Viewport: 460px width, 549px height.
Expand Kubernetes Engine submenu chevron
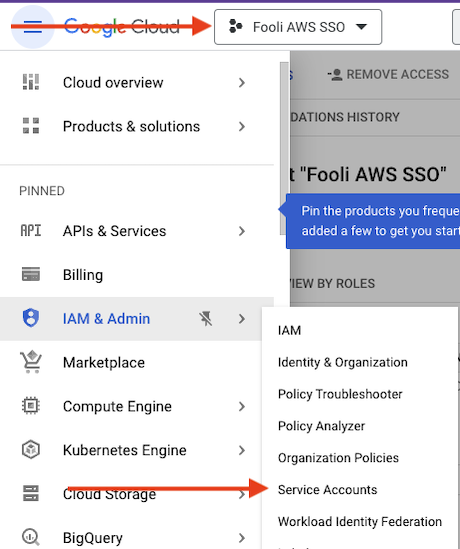coord(242,450)
